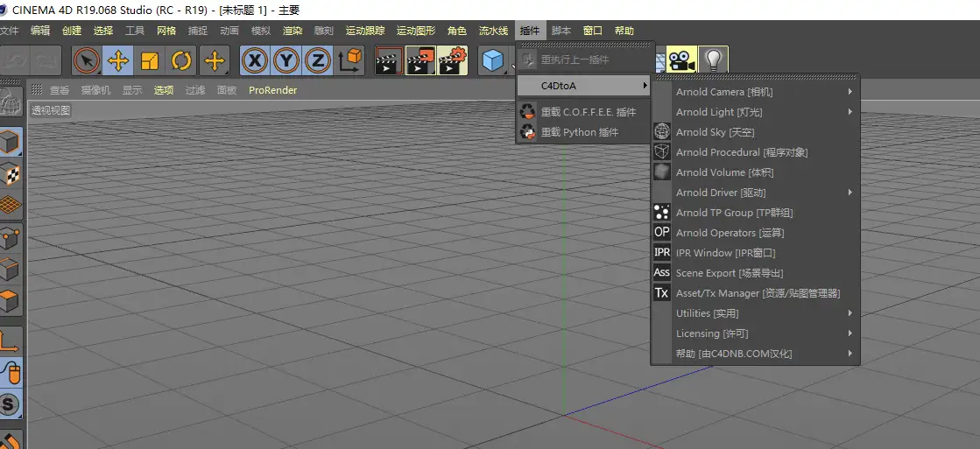Image resolution: width=980 pixels, height=449 pixels.
Task: Click 重执行上一插件 menu entry
Action: pos(584,60)
